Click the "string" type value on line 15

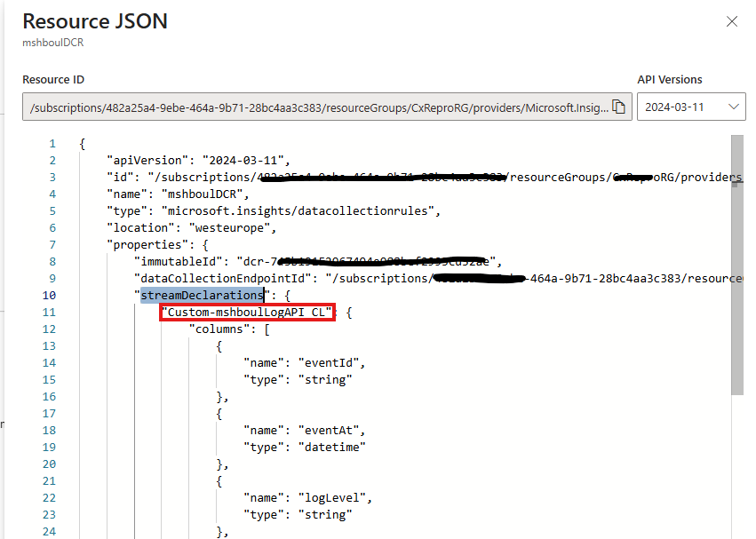coord(325,379)
